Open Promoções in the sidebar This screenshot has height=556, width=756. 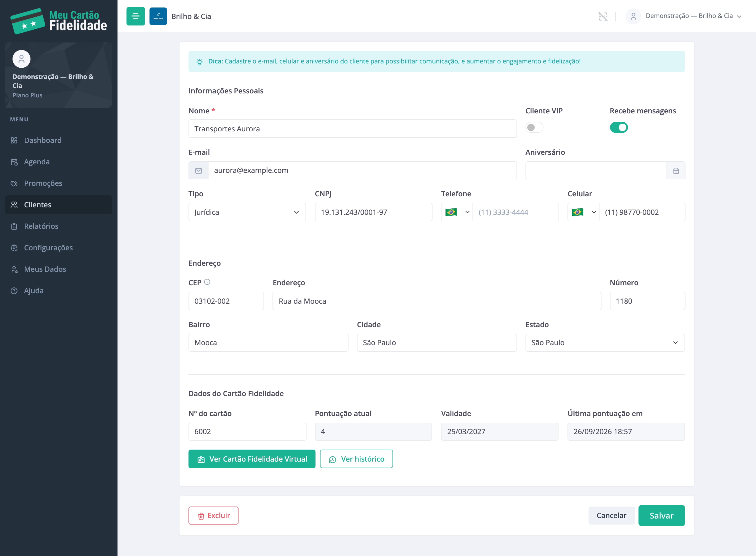[x=58, y=183]
